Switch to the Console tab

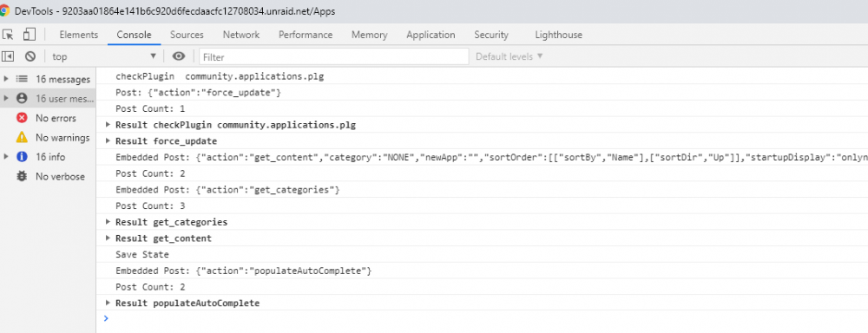click(x=134, y=35)
